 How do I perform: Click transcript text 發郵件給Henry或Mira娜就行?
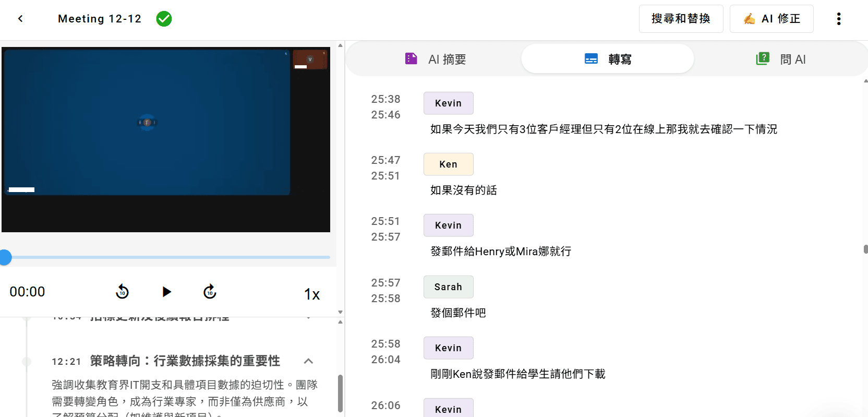click(x=500, y=252)
